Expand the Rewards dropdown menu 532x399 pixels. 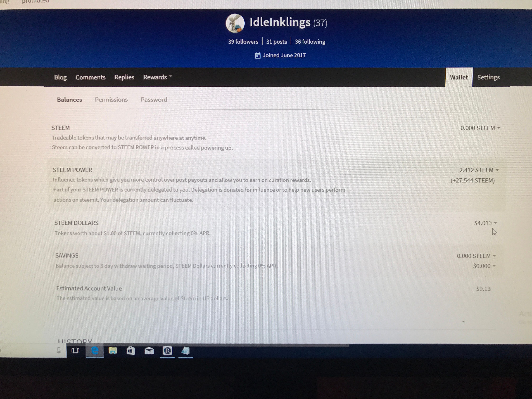coord(158,77)
